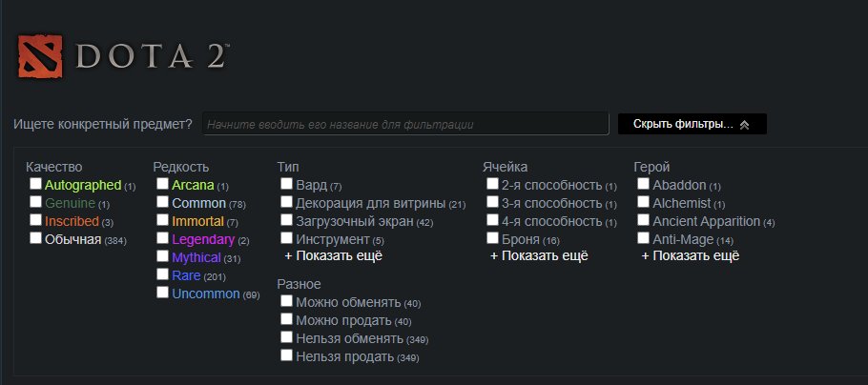The height and width of the screenshot is (385, 868).
Task: Click the Dota 2 logo icon
Action: pyautogui.click(x=40, y=56)
